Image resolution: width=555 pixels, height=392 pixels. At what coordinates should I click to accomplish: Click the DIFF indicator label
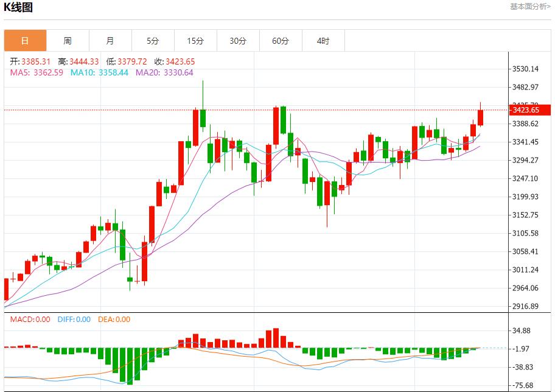click(x=74, y=320)
